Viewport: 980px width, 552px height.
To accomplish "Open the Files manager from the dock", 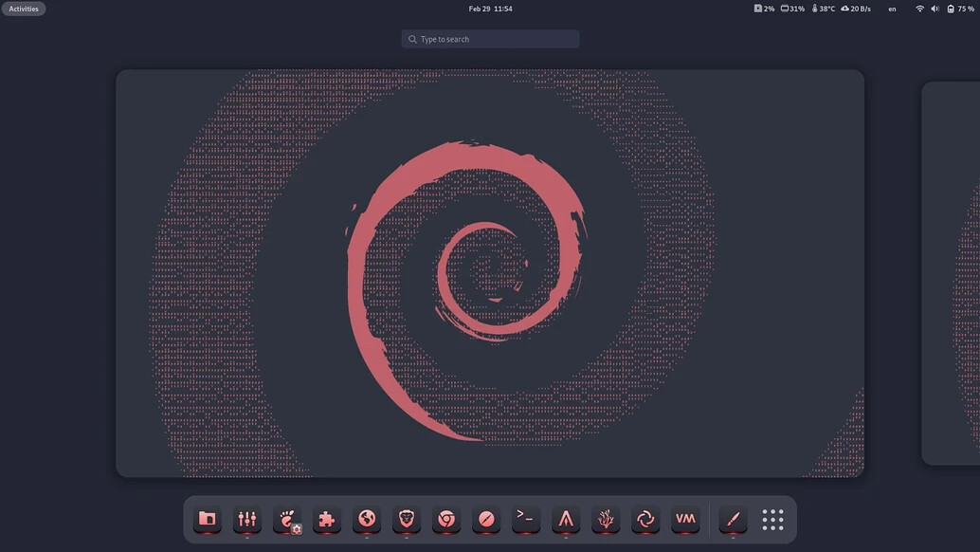I will click(207, 519).
